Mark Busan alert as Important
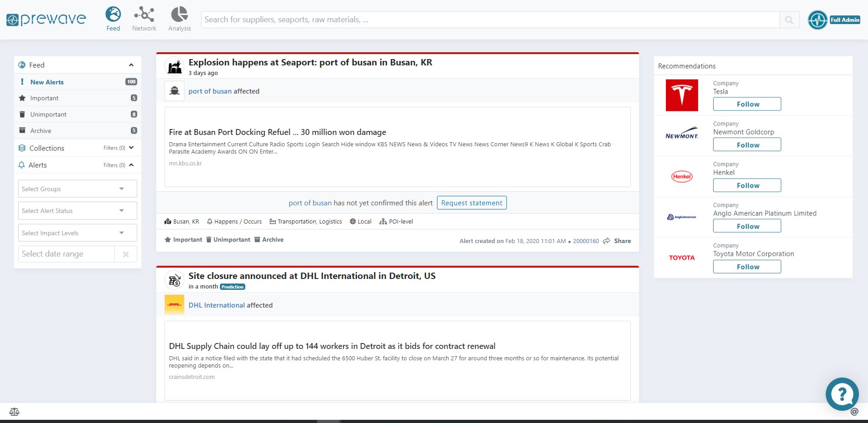The width and height of the screenshot is (868, 423). 184,240
